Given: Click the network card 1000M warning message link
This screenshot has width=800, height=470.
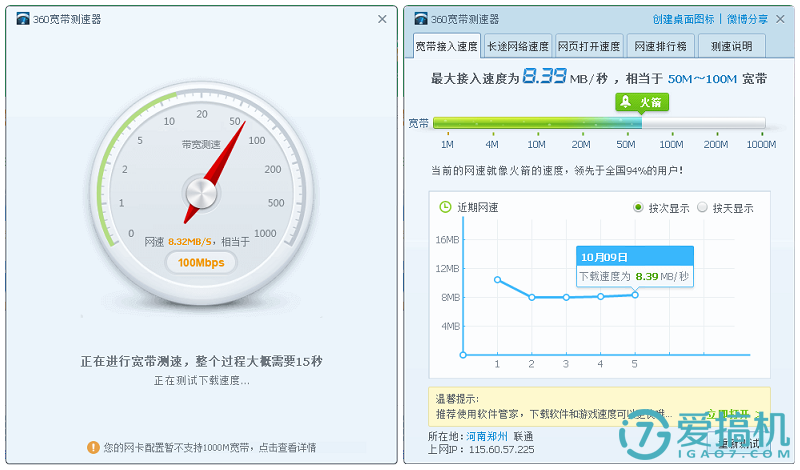Looking at the screenshot, I should [x=210, y=448].
